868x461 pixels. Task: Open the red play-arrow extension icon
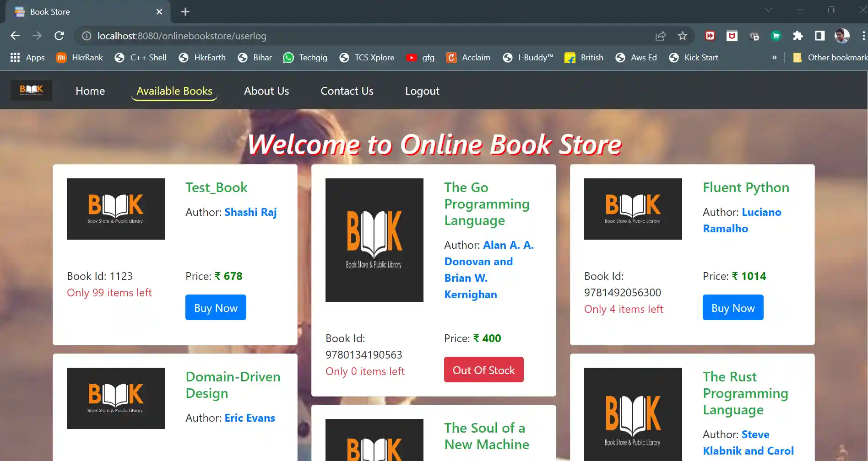coord(710,36)
